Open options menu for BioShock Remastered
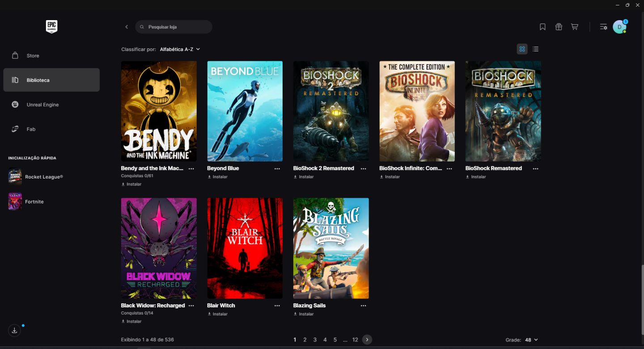Screen dimensions: 644x349 535,169
